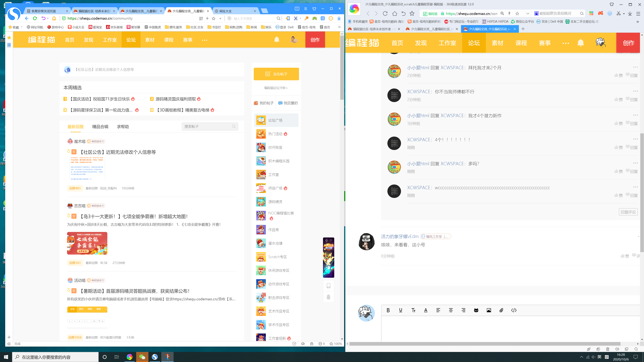
Task: Switch to 求帮助 tab
Action: (123, 127)
